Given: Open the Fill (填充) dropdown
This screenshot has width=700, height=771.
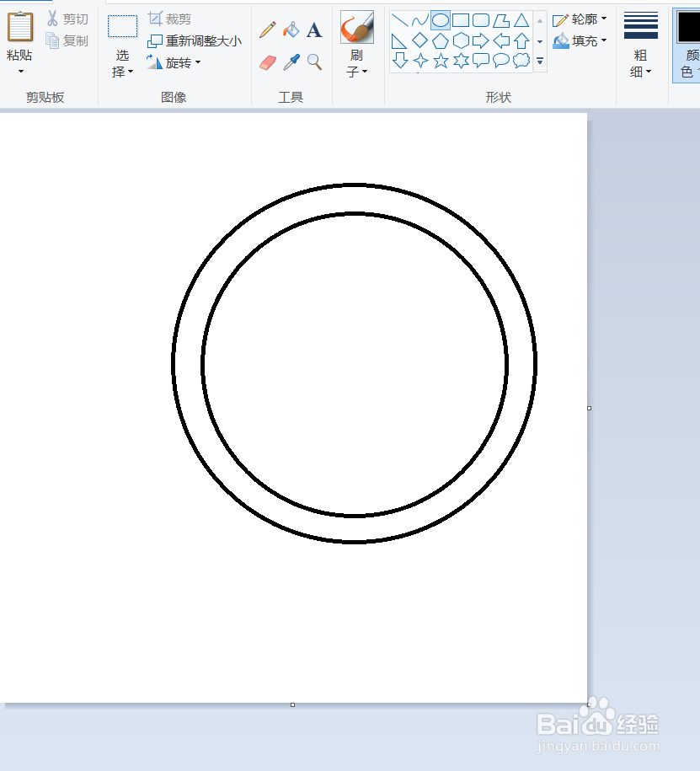Looking at the screenshot, I should [x=580, y=40].
